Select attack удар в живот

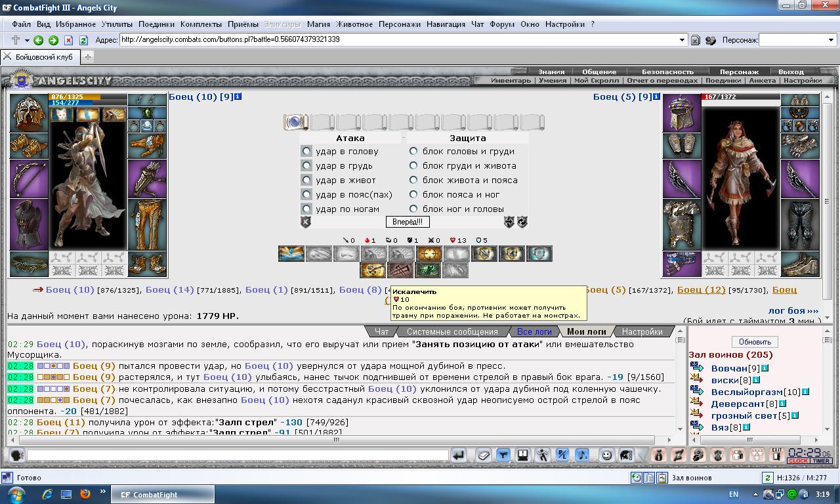pyautogui.click(x=306, y=180)
